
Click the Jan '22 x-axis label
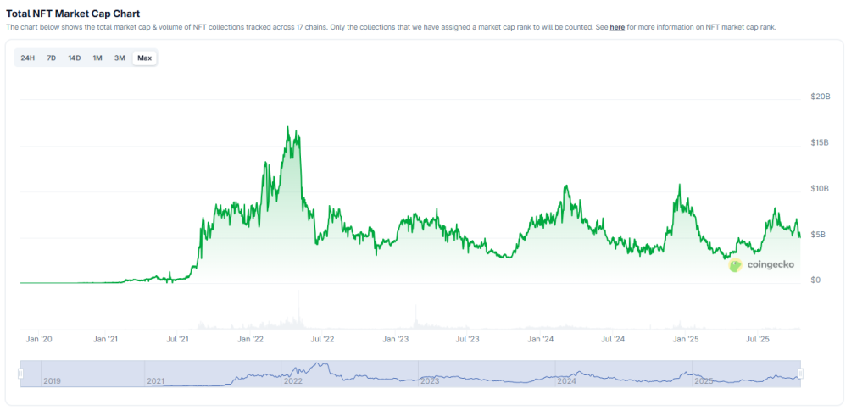click(250, 339)
